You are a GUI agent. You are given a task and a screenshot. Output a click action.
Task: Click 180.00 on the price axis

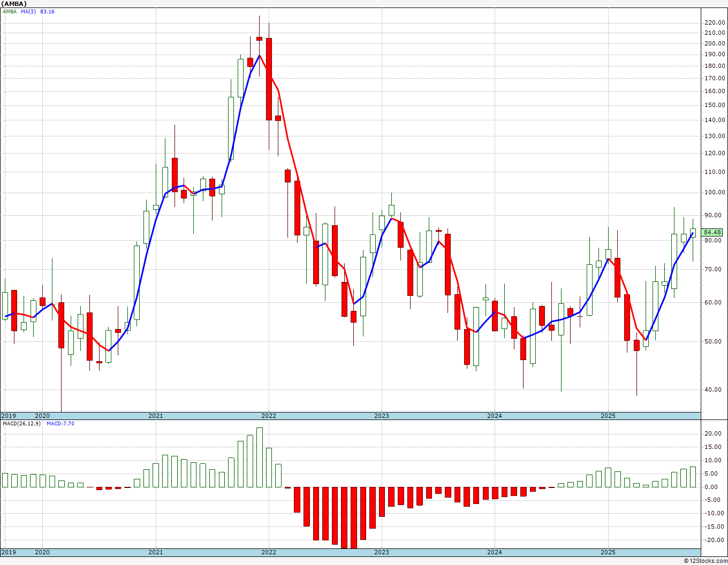[x=715, y=66]
